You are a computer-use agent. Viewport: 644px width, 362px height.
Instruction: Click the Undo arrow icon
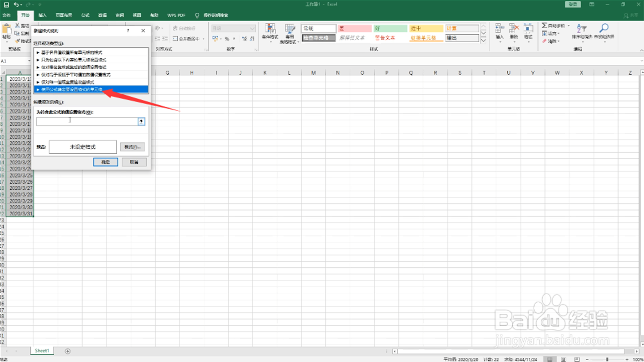point(16,5)
